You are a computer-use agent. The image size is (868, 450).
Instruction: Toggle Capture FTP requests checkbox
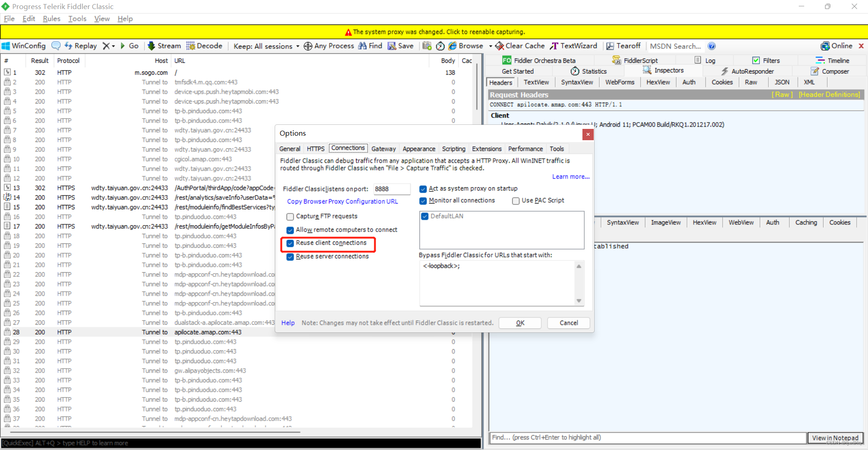point(290,217)
